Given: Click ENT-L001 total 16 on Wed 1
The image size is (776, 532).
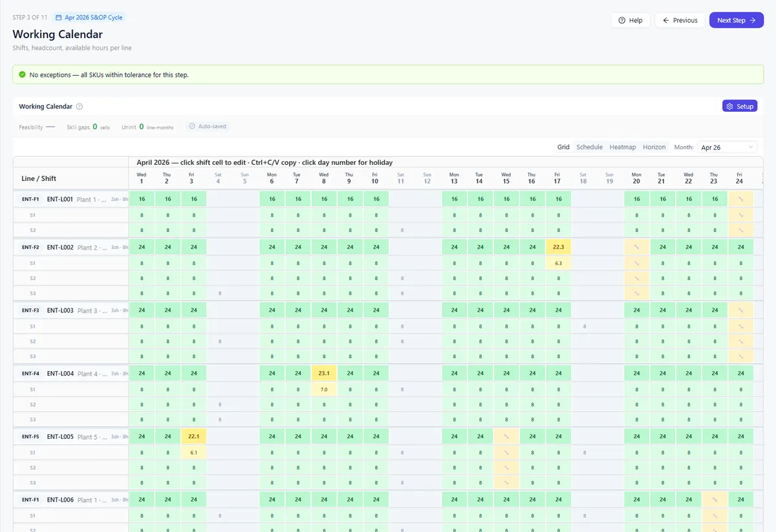Looking at the screenshot, I should 142,199.
